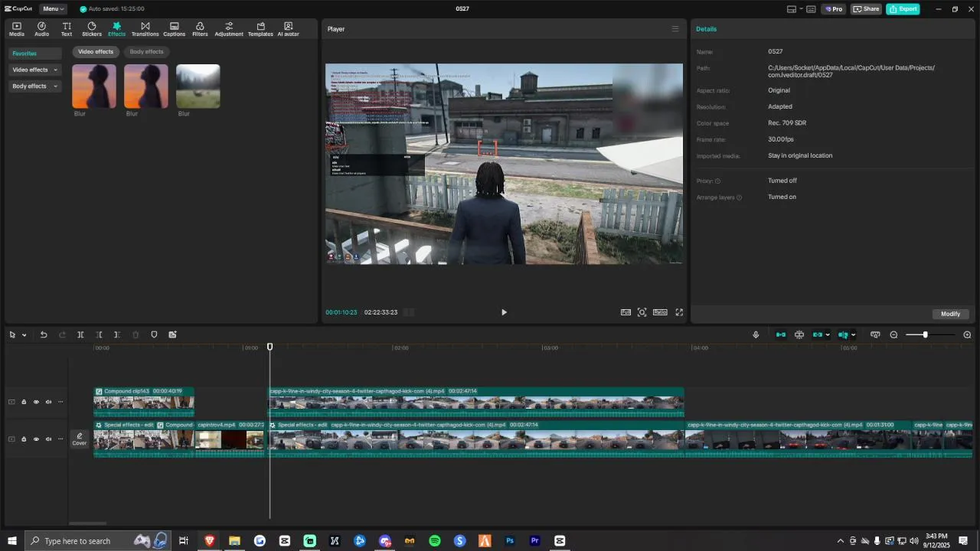Select the Compound clip143 on timeline
980x551 pixels.
pos(144,402)
